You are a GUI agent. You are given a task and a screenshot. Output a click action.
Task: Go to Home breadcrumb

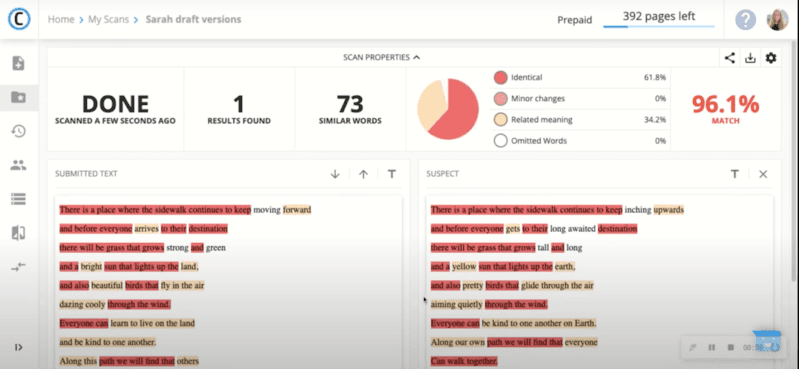pyautogui.click(x=61, y=19)
